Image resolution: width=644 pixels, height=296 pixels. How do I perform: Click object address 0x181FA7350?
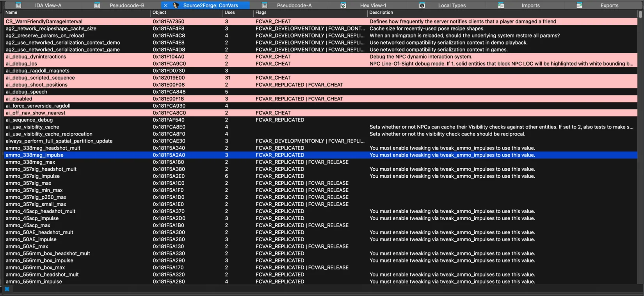point(169,21)
